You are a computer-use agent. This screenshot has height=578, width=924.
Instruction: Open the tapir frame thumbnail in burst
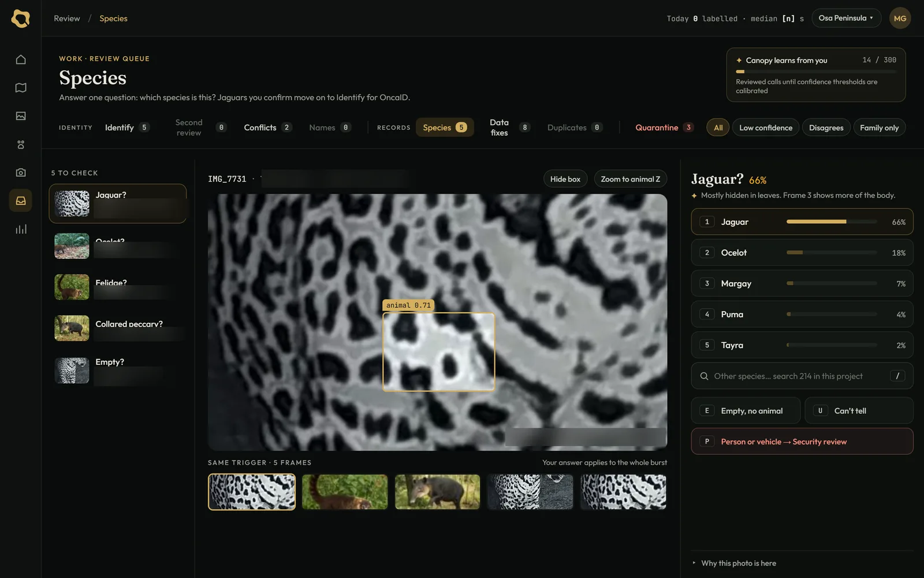click(437, 492)
